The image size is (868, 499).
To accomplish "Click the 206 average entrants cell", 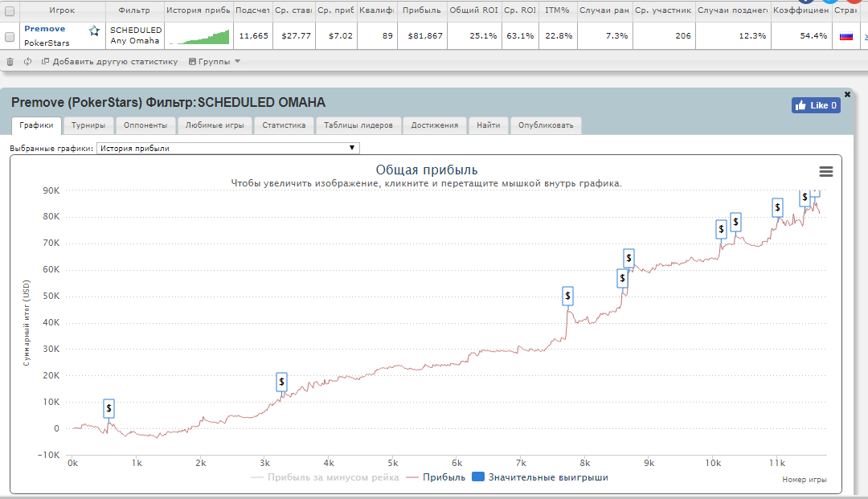I will pos(665,36).
